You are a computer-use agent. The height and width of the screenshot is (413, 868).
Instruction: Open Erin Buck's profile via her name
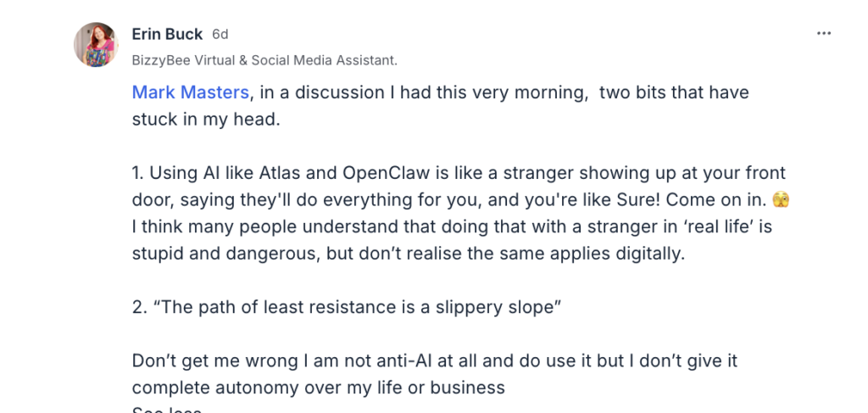pos(167,34)
